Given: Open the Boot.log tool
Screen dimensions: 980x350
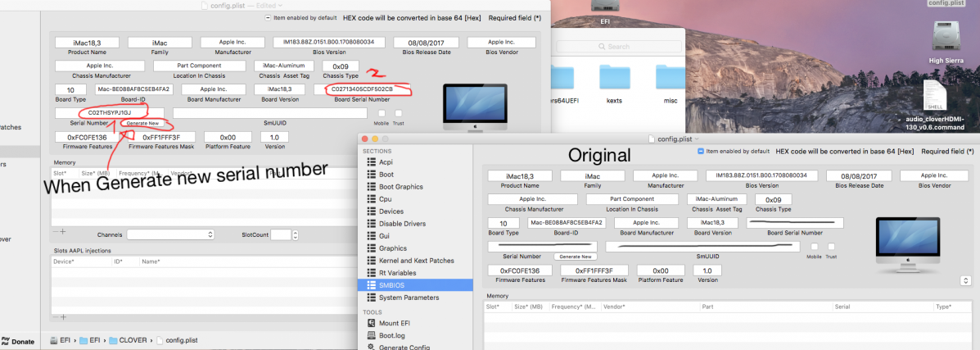Looking at the screenshot, I should click(391, 335).
